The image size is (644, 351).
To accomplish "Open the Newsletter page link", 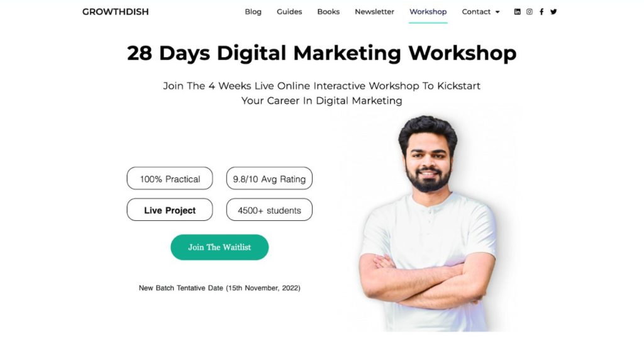I will [x=374, y=12].
